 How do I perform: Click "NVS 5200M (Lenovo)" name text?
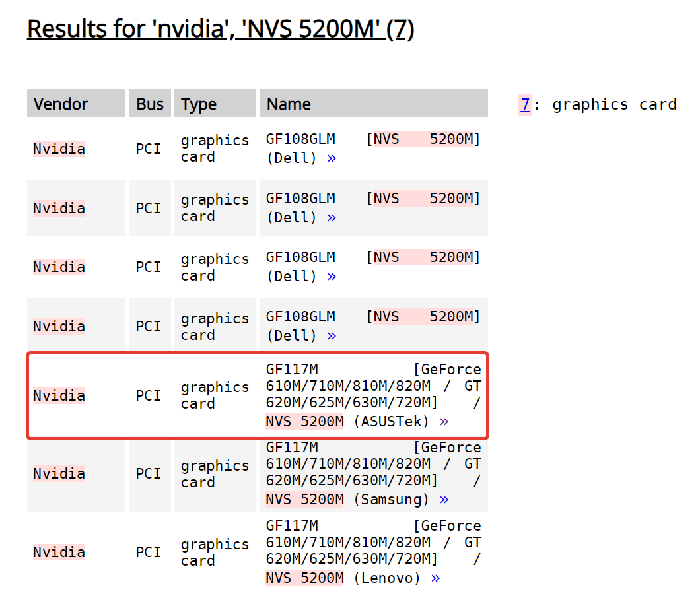343,578
